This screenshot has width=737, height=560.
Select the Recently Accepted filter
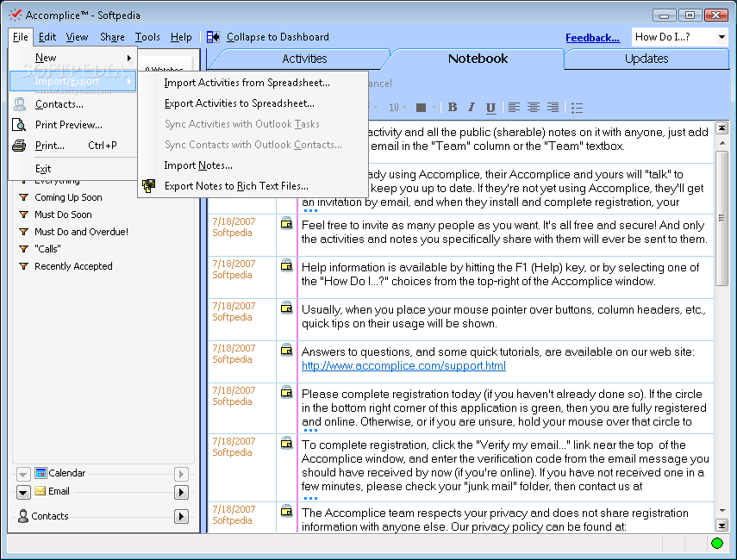pos(73,266)
